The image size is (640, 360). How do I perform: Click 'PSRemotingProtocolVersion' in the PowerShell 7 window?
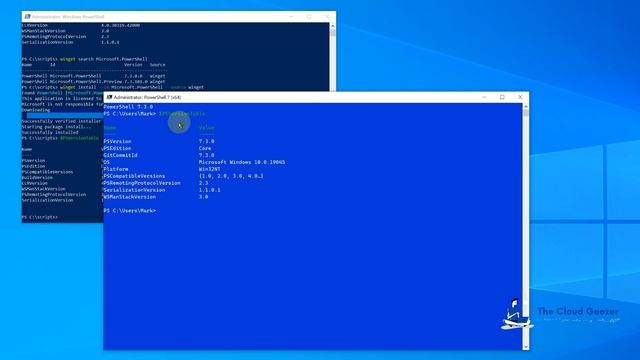(142, 183)
